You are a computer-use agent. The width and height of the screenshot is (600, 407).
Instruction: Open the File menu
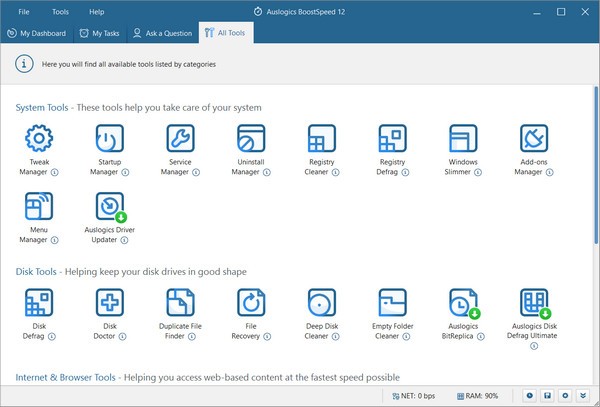click(x=24, y=11)
